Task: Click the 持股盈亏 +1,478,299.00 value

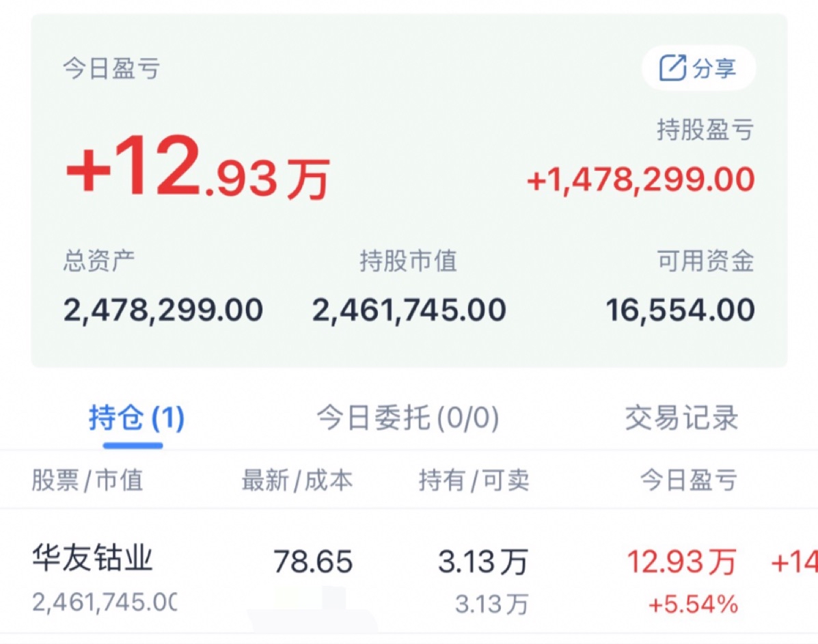Action: click(640, 180)
